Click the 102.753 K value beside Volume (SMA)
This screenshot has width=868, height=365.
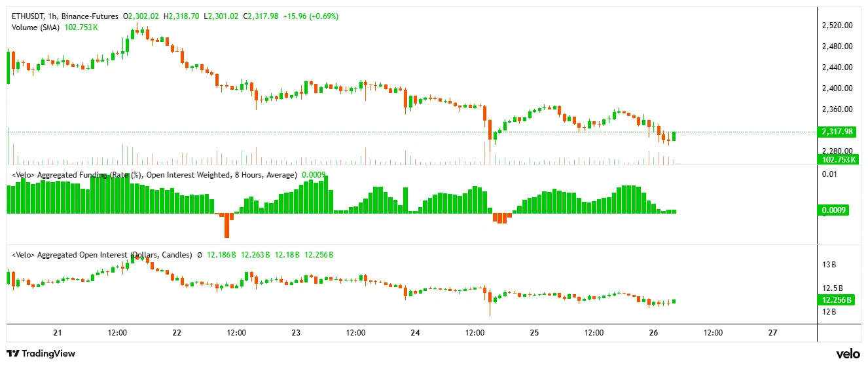(x=81, y=28)
